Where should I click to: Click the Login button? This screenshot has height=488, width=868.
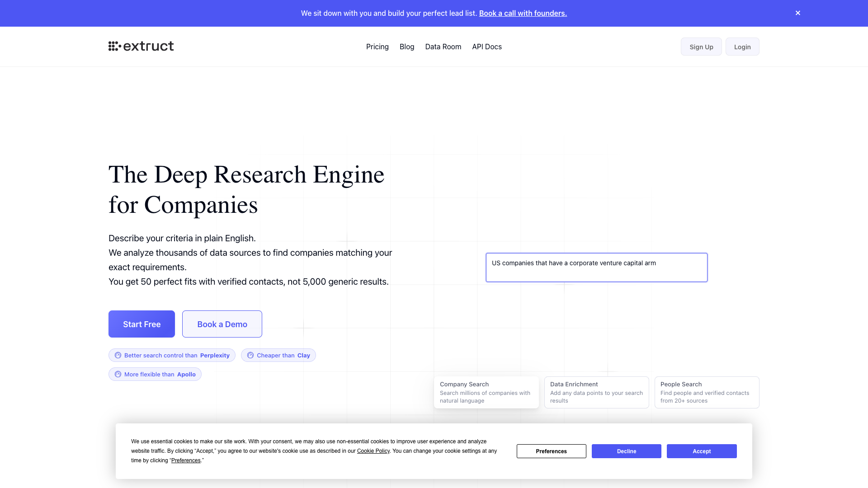click(742, 47)
